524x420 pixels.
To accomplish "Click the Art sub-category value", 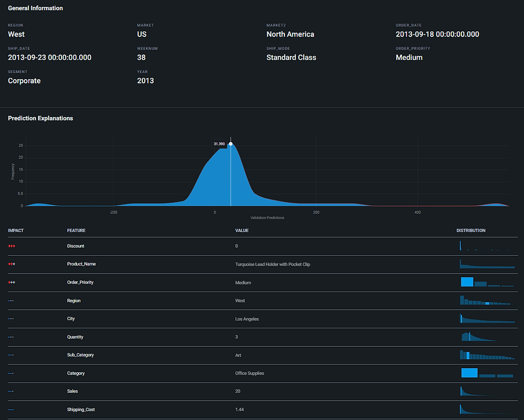I will (x=238, y=355).
